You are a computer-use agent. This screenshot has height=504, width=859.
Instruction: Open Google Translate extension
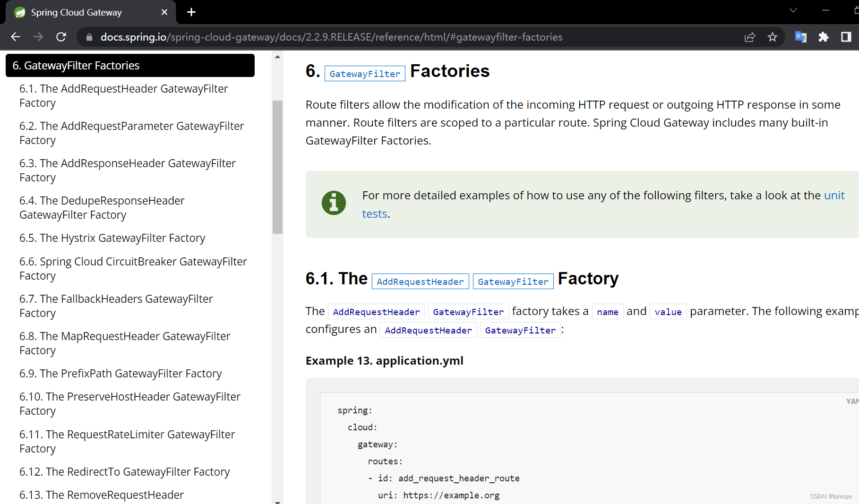pos(800,37)
